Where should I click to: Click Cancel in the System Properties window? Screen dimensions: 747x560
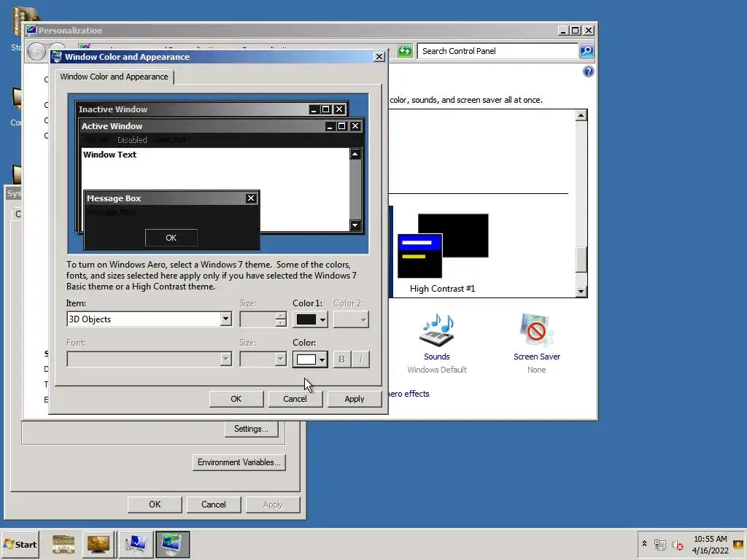pos(214,505)
